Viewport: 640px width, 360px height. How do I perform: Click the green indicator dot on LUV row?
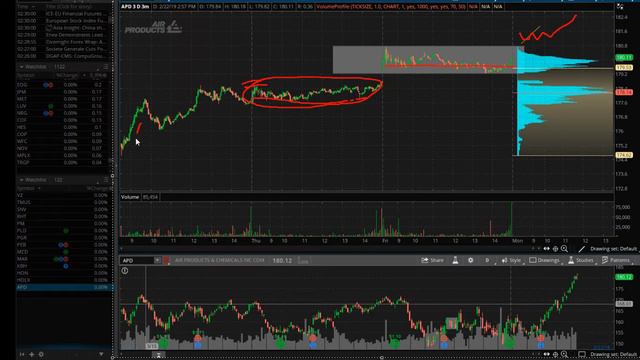pyautogui.click(x=51, y=106)
